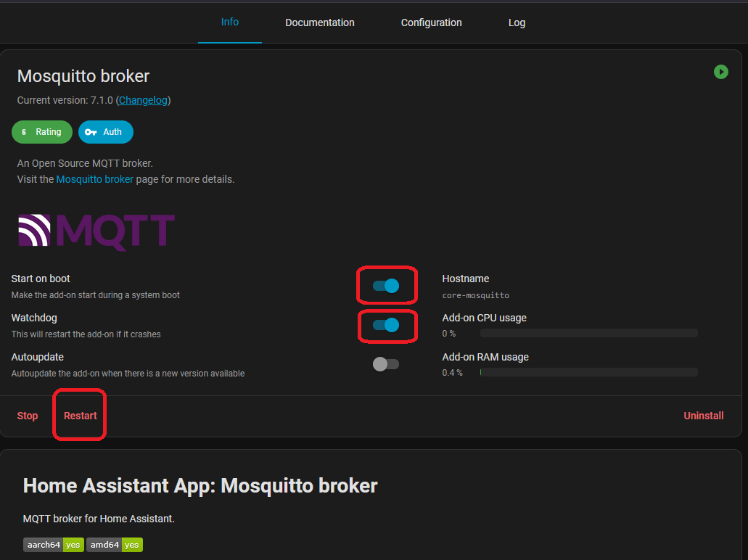
Task: Turn off the Watchdog toggle
Action: [386, 325]
